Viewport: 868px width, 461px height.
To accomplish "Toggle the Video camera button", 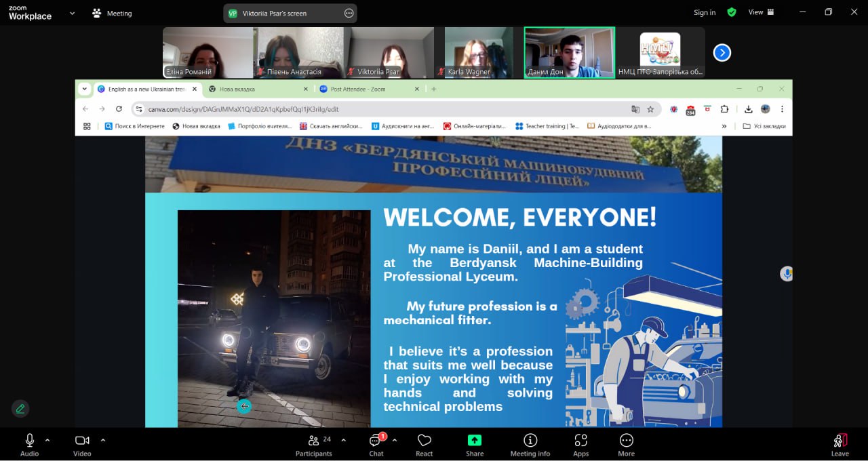I will 82,445.
